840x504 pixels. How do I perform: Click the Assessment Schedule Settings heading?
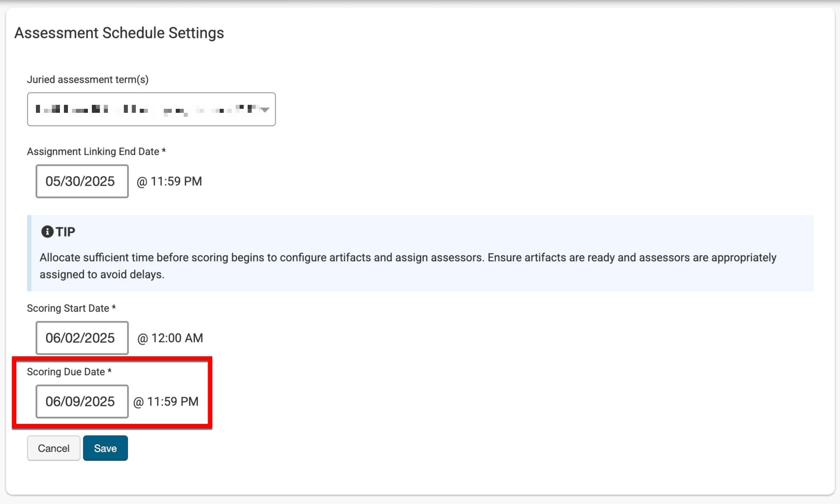119,33
